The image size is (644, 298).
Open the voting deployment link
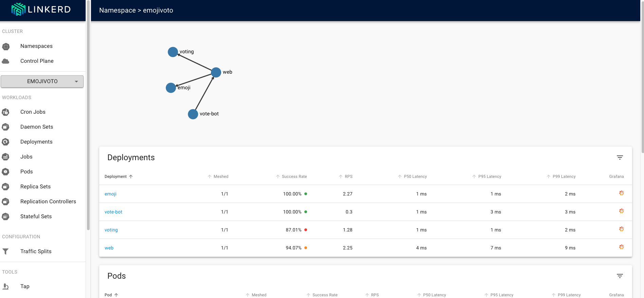coord(111,230)
